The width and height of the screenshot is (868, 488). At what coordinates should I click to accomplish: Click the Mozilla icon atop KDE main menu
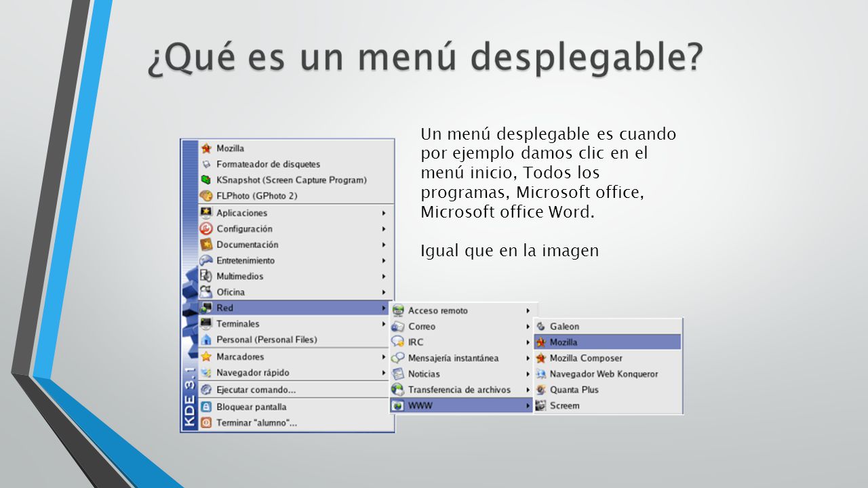[206, 148]
